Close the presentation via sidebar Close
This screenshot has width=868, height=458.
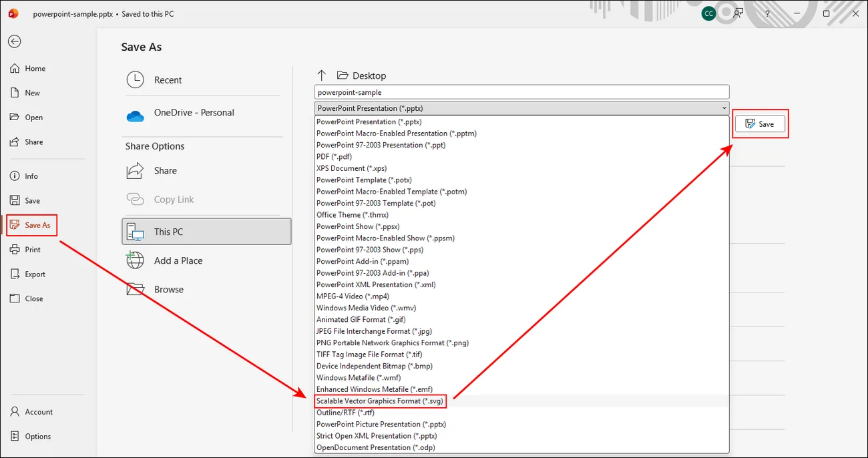click(x=27, y=298)
